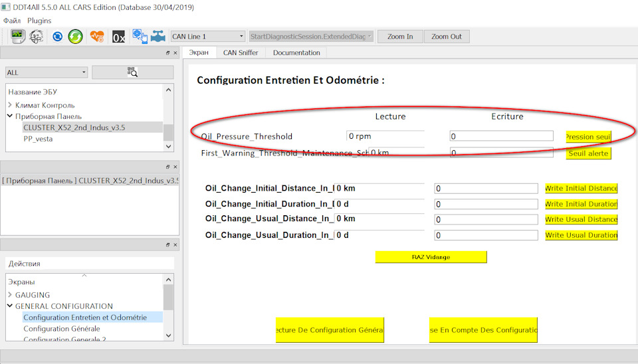Viewport: 638px width, 364px height.
Task: Click the Seuil alerte button
Action: coord(588,153)
